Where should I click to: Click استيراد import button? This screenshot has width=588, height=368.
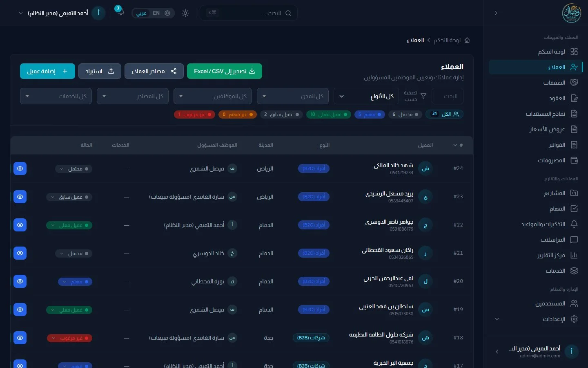pos(100,71)
